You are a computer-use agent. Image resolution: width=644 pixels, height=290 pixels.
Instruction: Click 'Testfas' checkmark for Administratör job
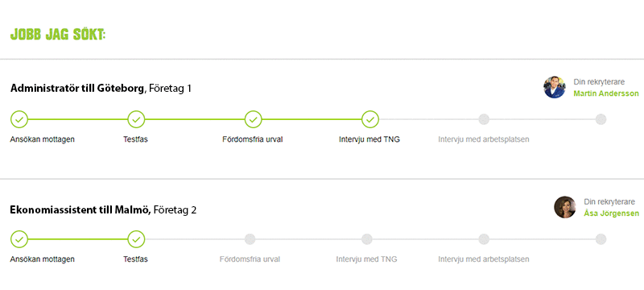(136, 119)
